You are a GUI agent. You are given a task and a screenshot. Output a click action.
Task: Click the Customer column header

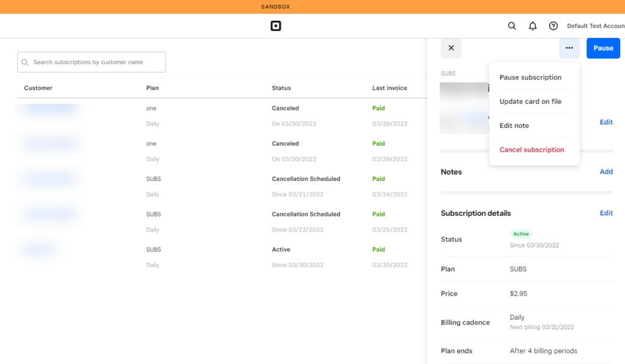click(38, 88)
